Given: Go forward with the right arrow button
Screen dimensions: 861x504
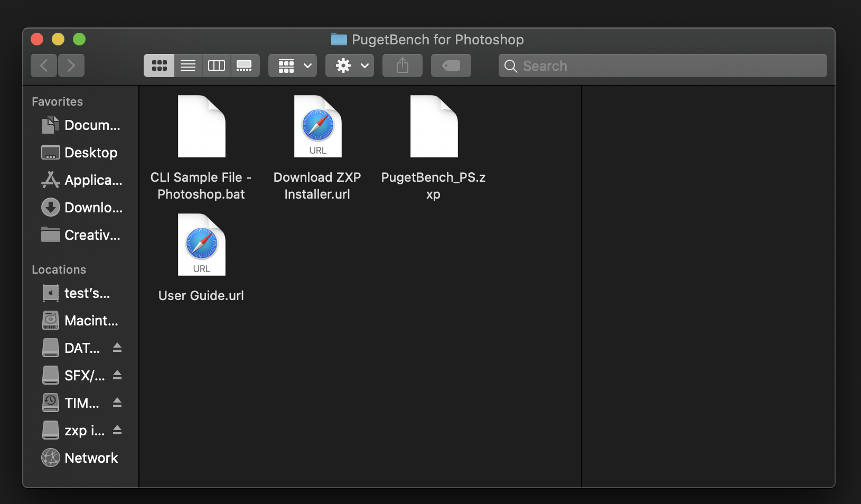Looking at the screenshot, I should pos(71,66).
